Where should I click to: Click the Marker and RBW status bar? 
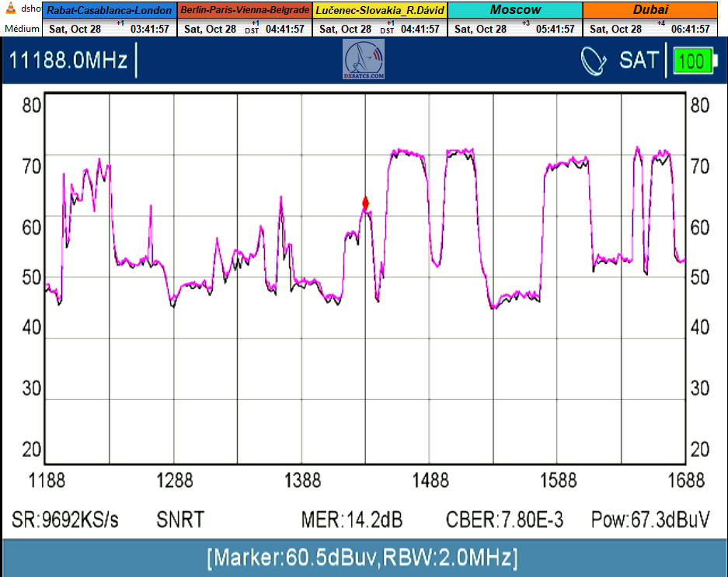click(x=364, y=557)
